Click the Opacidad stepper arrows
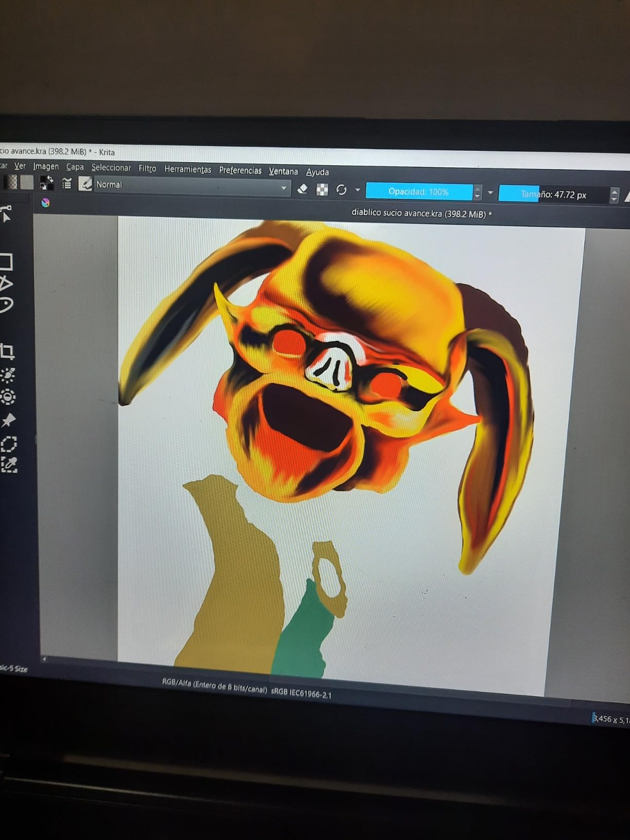The height and width of the screenshot is (840, 630). (478, 192)
